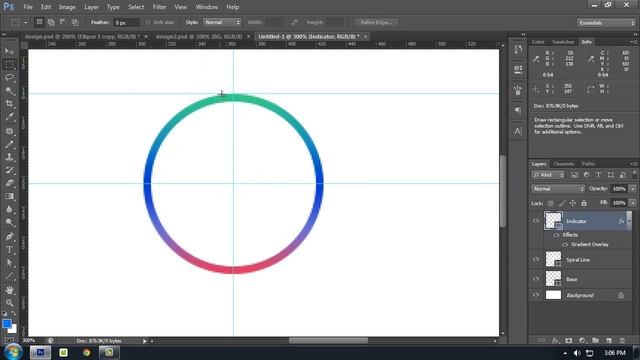Select the Zoom tool
The height and width of the screenshot is (360, 640).
coord(9,303)
